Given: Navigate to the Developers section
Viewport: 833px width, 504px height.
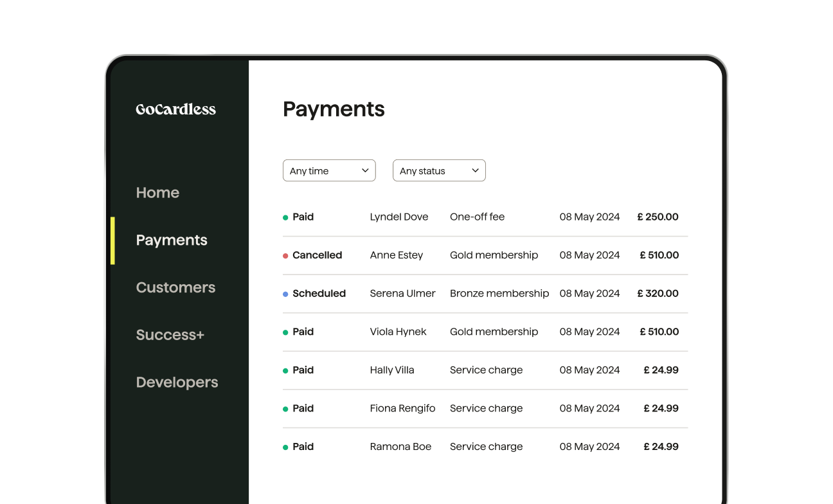Looking at the screenshot, I should click(x=177, y=382).
